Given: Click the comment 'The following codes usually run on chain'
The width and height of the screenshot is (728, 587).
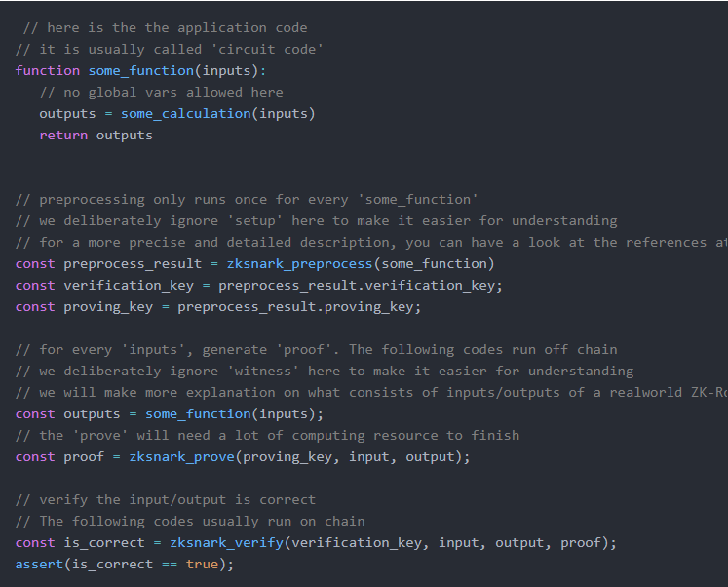Looking at the screenshot, I should tap(190, 522).
